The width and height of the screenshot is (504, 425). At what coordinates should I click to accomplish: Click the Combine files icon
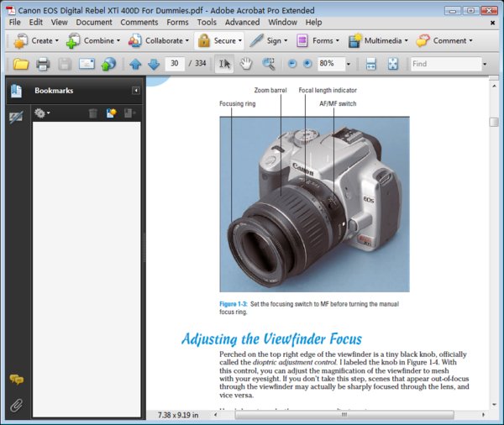(x=72, y=41)
